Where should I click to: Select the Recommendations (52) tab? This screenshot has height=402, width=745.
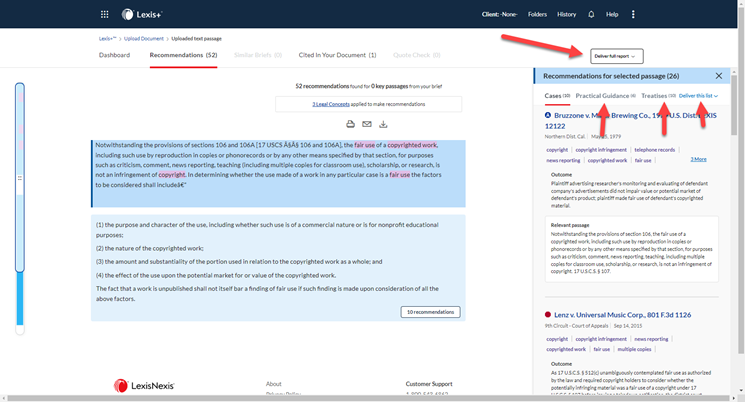click(x=183, y=55)
